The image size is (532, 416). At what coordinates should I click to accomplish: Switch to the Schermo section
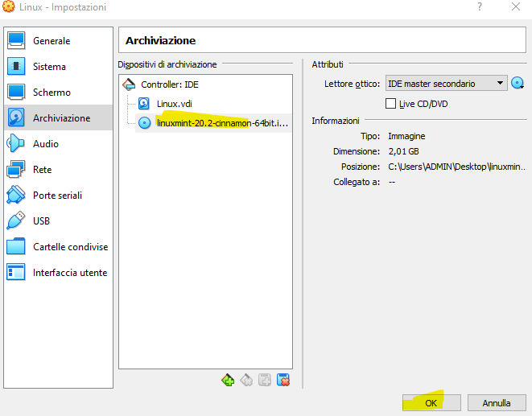coord(59,93)
